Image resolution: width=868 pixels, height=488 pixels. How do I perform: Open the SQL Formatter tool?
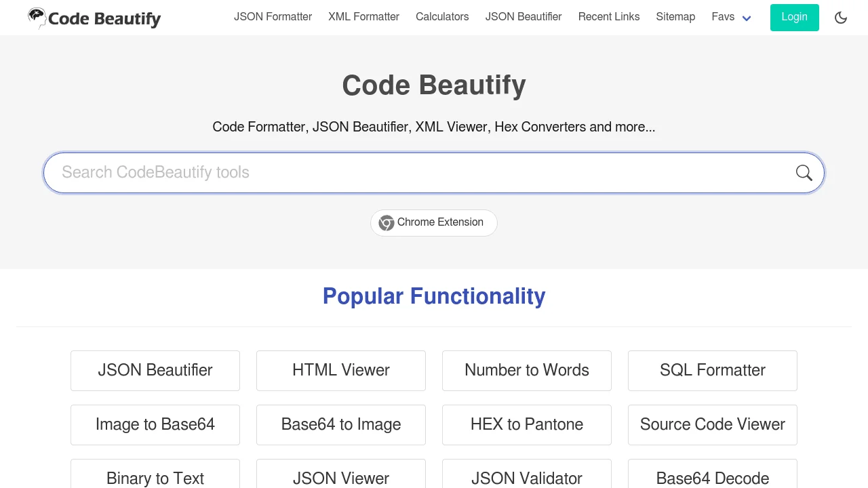pos(712,370)
